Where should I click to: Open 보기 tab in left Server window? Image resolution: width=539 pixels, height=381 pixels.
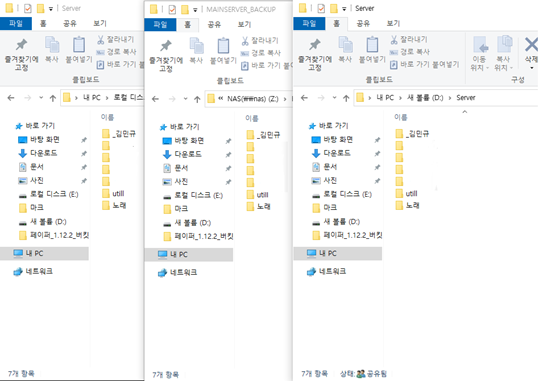[100, 23]
